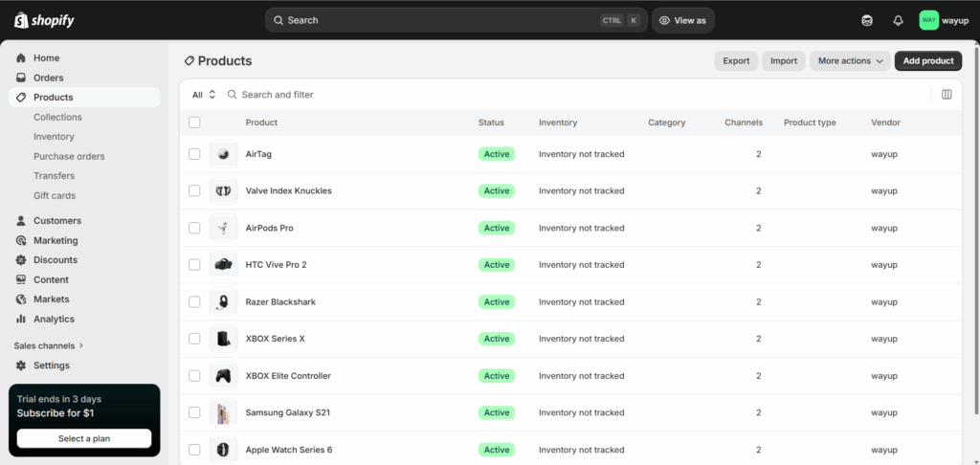
Task: Open the More actions dropdown
Action: click(850, 60)
